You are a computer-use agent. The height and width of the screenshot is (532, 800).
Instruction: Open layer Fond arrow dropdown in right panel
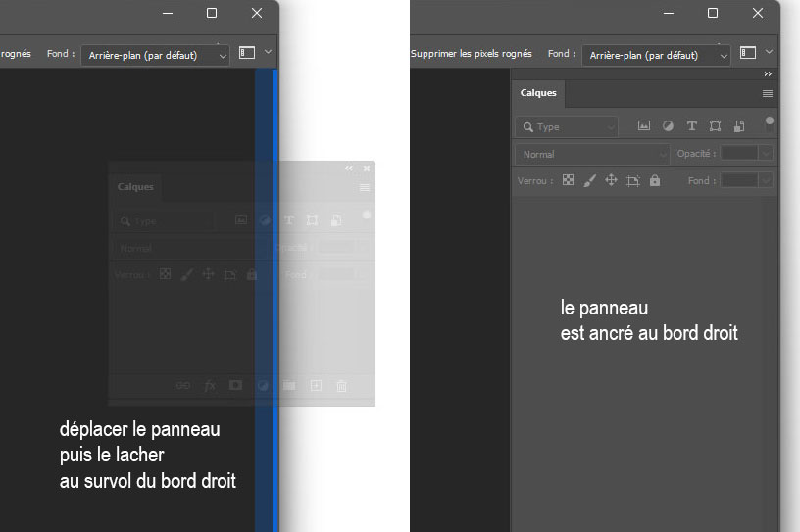coord(766,180)
